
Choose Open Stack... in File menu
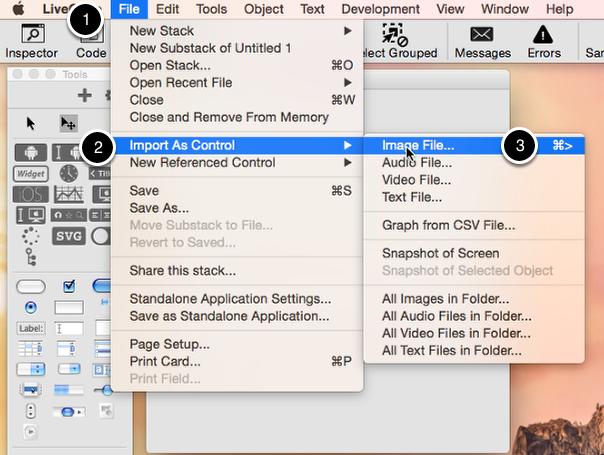pos(237,65)
